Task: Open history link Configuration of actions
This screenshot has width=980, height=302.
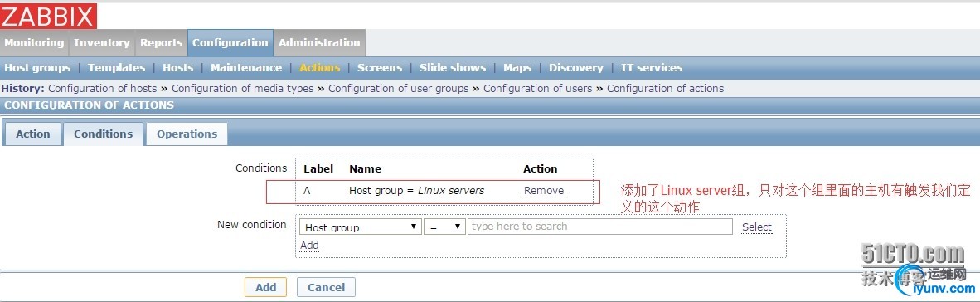Action: (665, 89)
